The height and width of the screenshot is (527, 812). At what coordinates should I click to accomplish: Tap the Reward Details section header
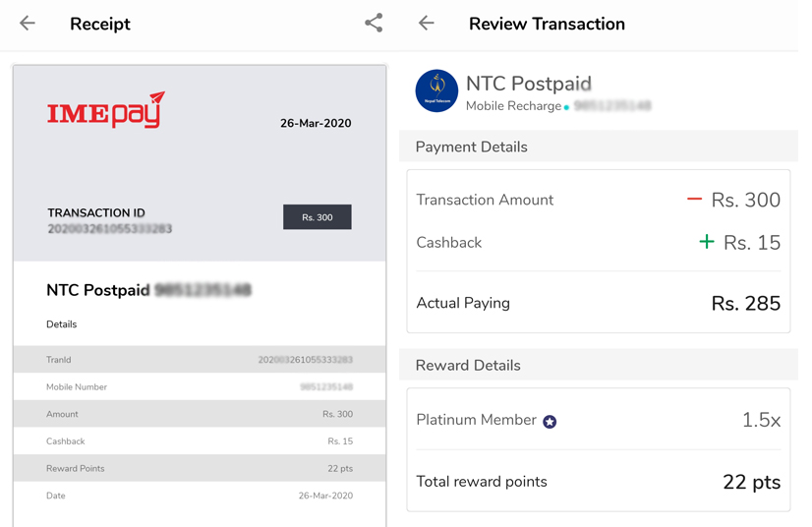pyautogui.click(x=598, y=366)
